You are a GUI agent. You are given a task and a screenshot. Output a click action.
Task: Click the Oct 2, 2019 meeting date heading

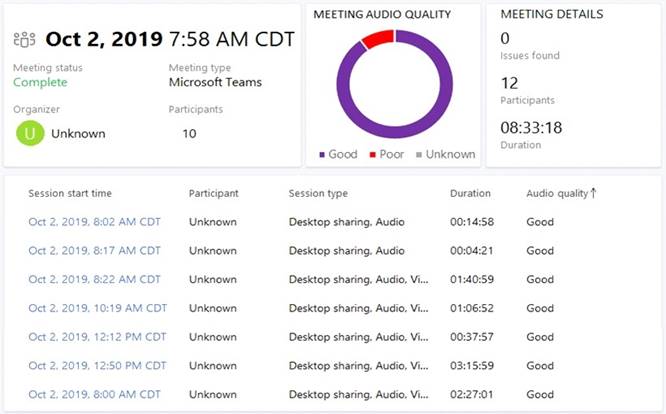(104, 39)
